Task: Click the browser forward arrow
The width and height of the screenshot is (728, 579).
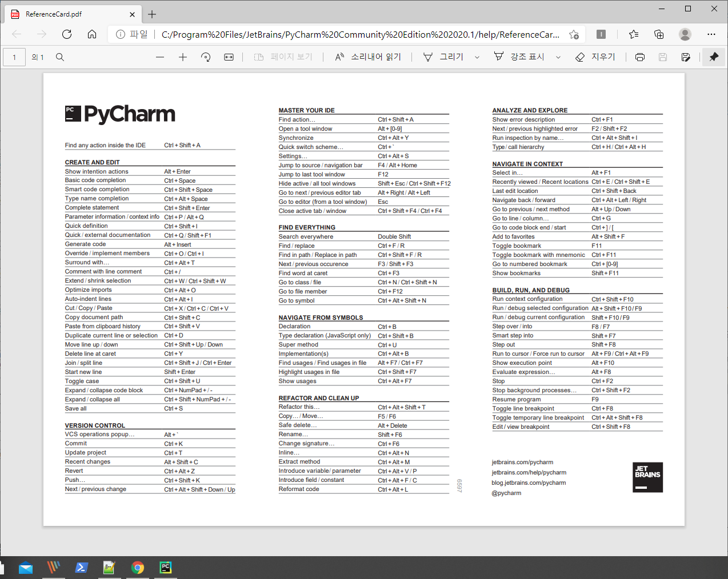Action: 42,34
